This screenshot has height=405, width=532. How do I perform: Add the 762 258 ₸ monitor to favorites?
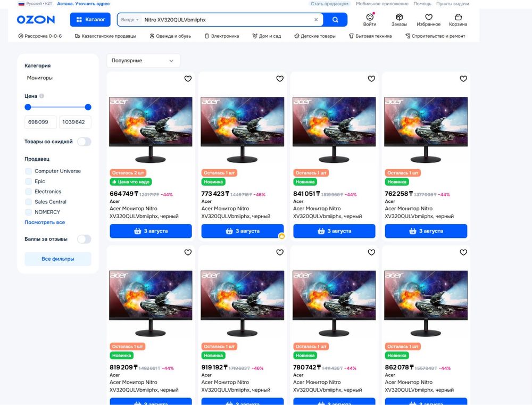tap(463, 79)
